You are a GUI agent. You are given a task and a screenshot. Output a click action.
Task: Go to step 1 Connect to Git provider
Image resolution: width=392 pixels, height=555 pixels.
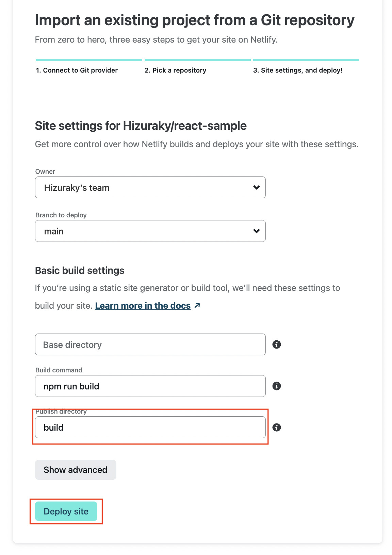pyautogui.click(x=77, y=70)
